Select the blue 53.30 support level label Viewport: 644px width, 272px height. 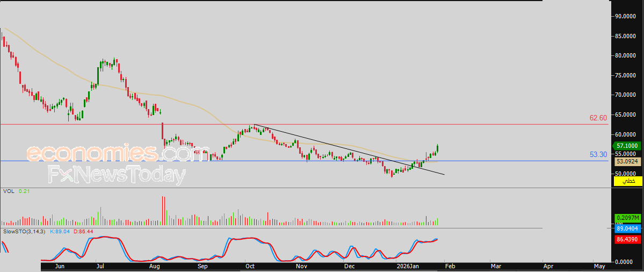(x=598, y=154)
